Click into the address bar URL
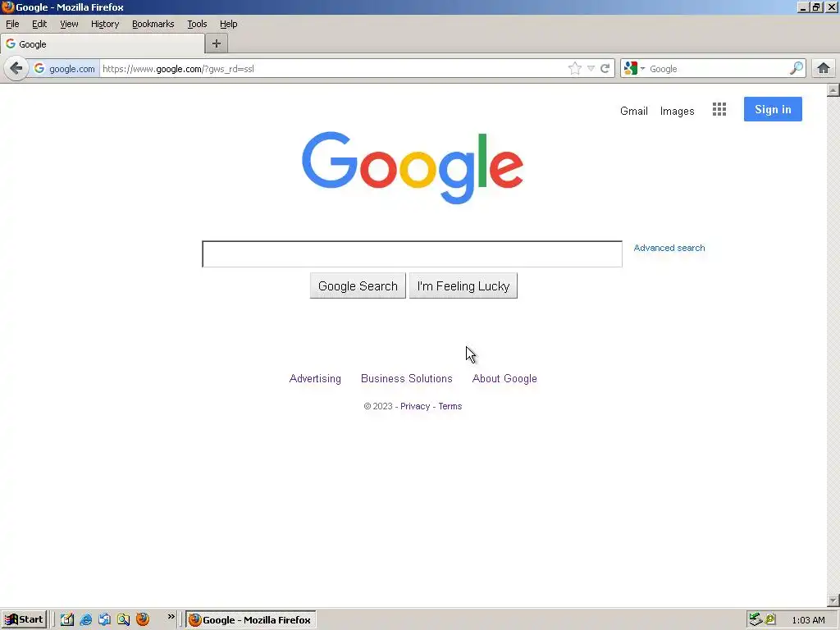This screenshot has width=840, height=630. (x=332, y=69)
